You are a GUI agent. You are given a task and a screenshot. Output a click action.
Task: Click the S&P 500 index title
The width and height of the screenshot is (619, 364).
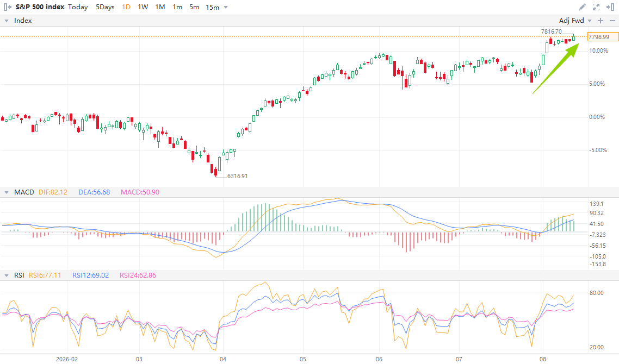click(x=40, y=7)
